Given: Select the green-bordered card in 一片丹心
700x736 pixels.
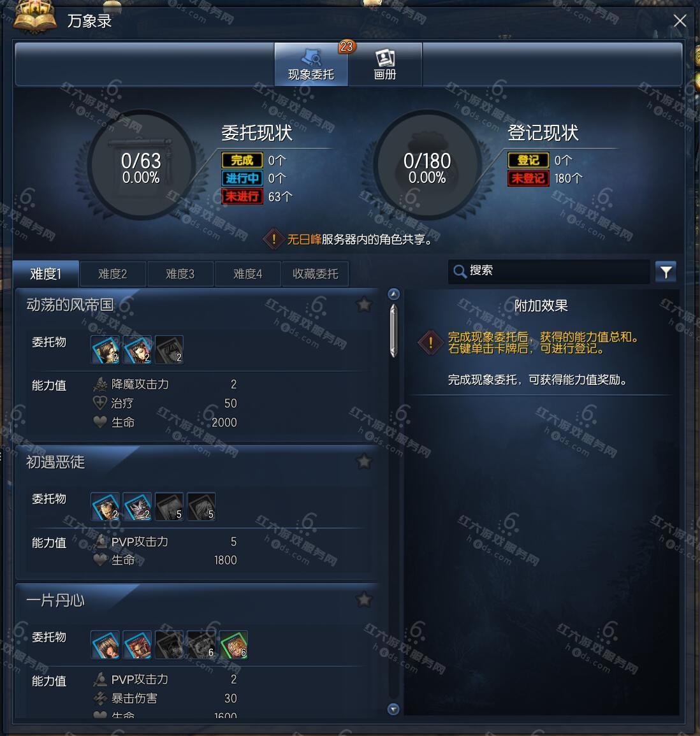Looking at the screenshot, I should tap(233, 645).
